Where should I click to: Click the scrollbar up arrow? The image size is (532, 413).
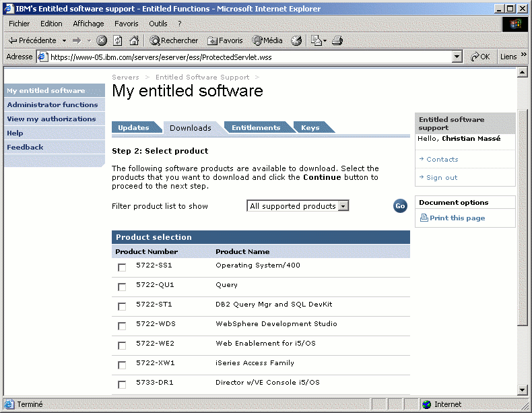point(522,72)
